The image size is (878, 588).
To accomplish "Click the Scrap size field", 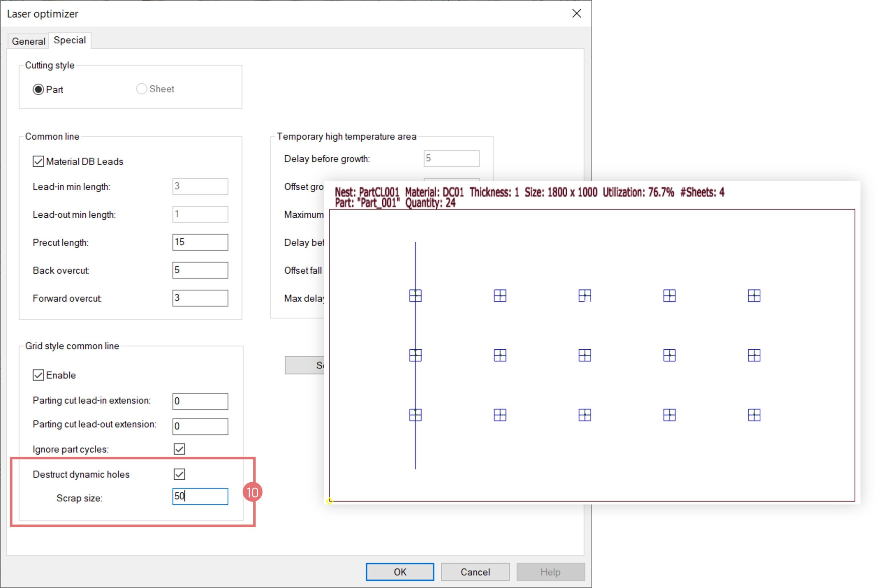I will (x=200, y=496).
